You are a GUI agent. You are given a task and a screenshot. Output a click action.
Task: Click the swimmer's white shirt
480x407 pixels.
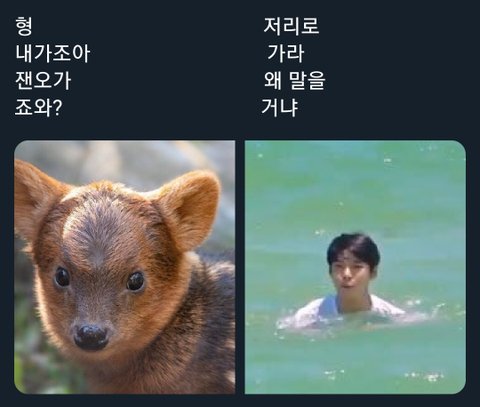(x=348, y=310)
